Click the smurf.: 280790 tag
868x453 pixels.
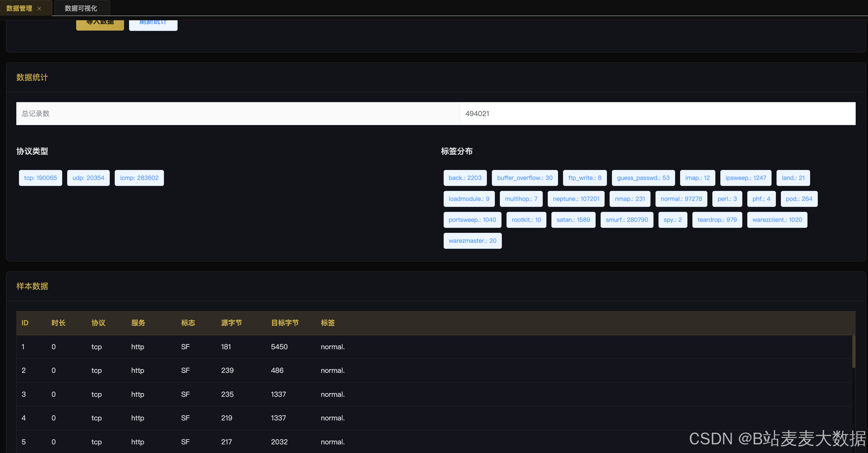(x=627, y=220)
